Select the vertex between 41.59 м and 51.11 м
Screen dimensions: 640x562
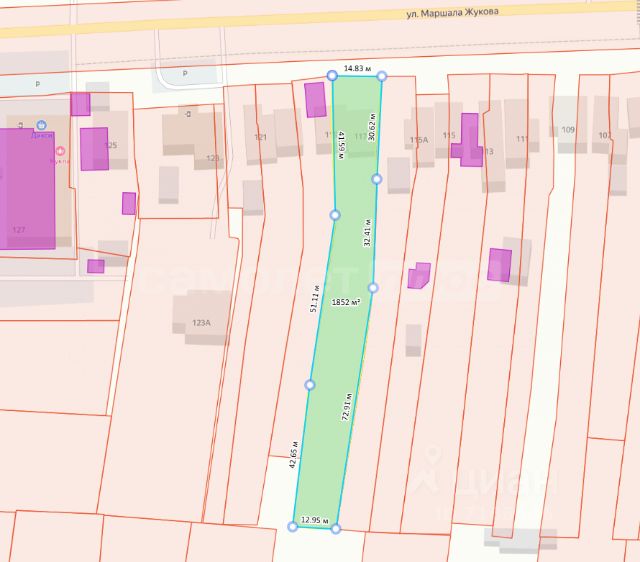pyautogui.click(x=335, y=215)
